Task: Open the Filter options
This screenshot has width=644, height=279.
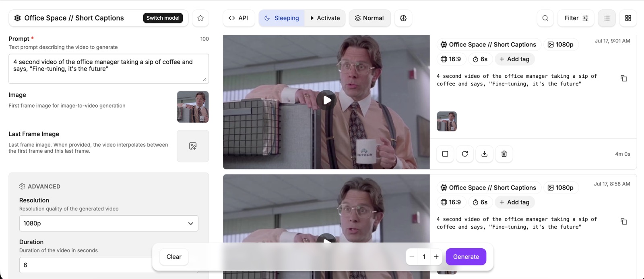Action: tap(576, 18)
